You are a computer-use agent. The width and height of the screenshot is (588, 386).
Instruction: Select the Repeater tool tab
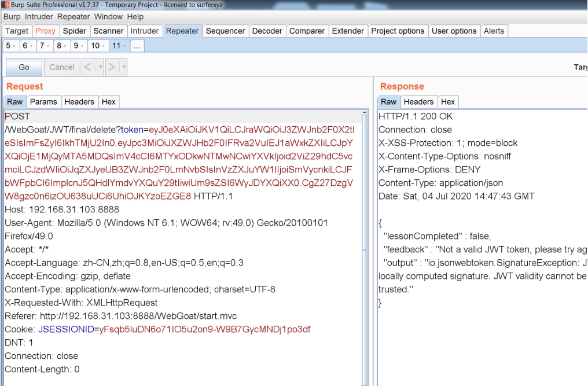click(182, 31)
